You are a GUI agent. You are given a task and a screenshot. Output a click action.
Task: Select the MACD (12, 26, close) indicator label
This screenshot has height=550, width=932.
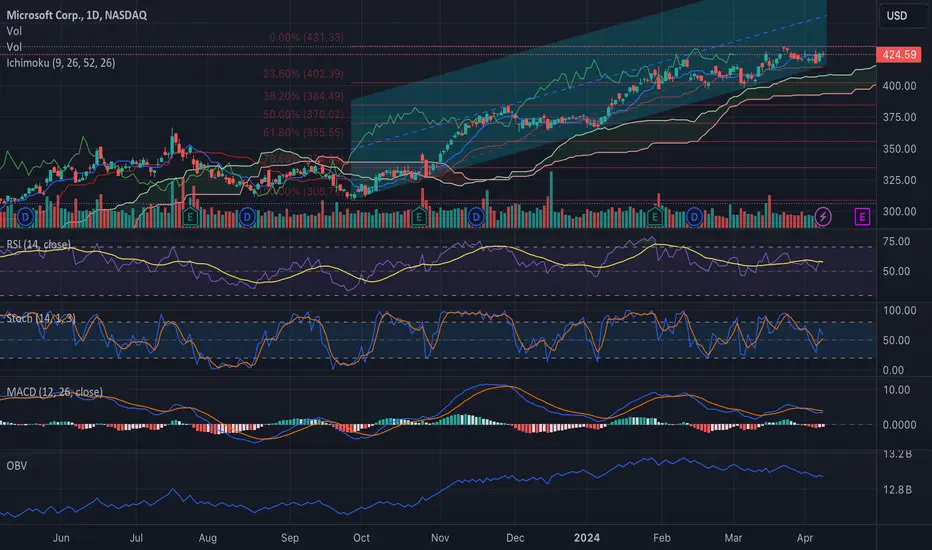click(x=54, y=392)
